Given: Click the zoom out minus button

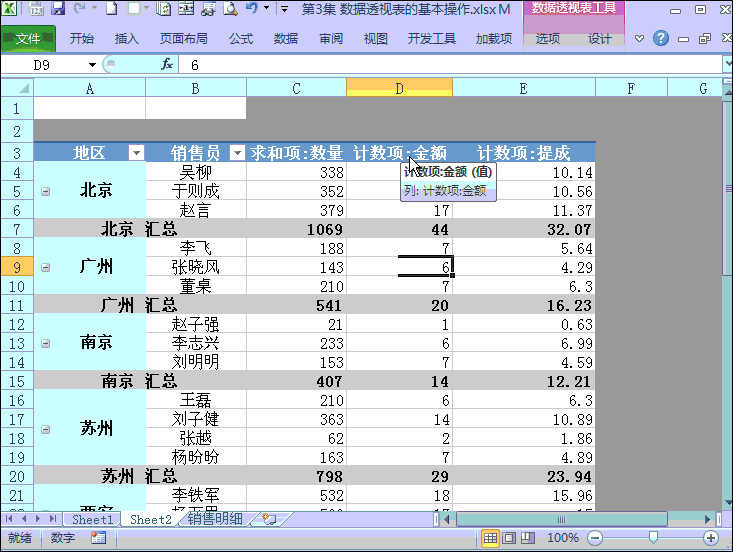Looking at the screenshot, I should click(x=595, y=538).
